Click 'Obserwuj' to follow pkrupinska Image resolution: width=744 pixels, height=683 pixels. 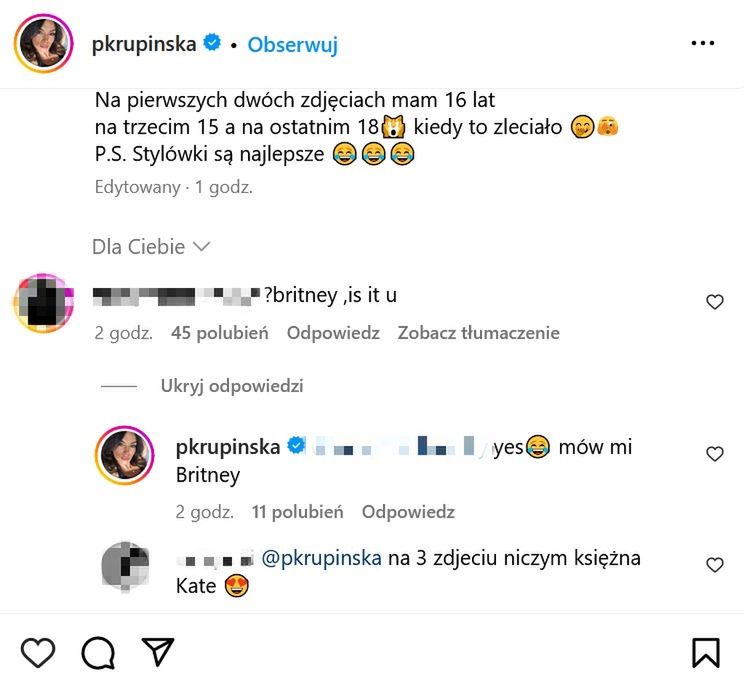point(293,44)
